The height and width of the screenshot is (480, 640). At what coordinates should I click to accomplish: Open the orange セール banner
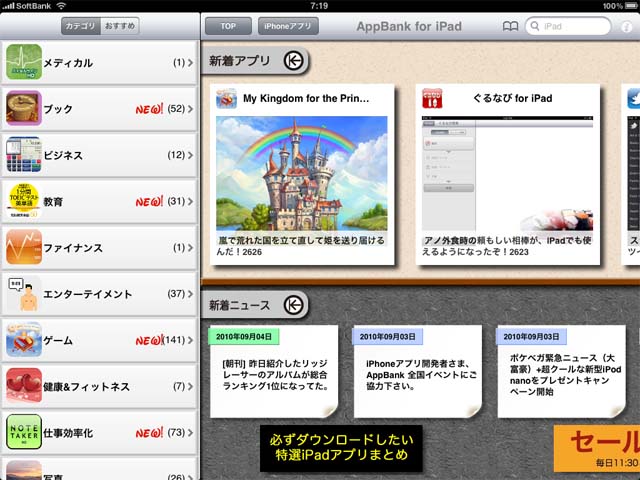(597, 449)
